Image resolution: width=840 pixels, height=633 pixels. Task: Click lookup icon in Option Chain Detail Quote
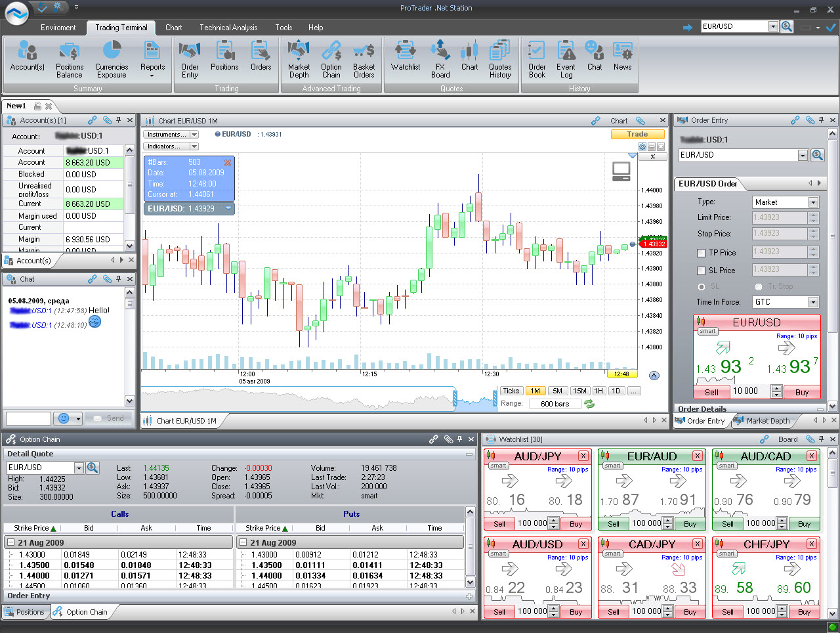tap(93, 468)
